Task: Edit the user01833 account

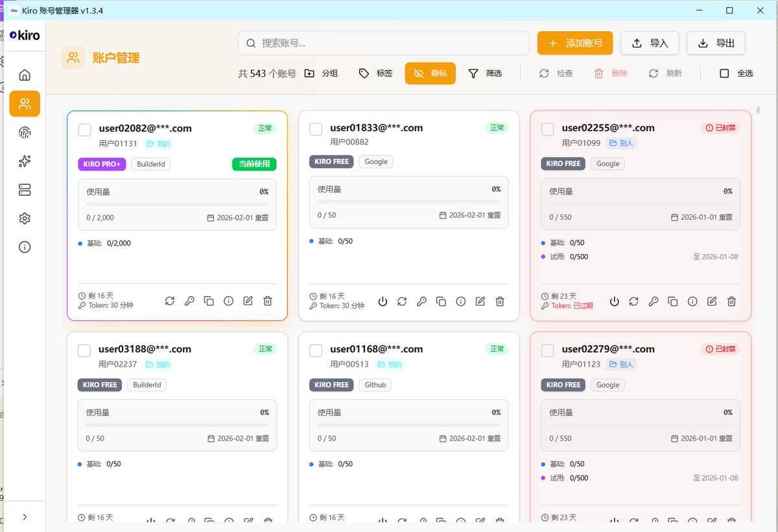Action: point(480,301)
